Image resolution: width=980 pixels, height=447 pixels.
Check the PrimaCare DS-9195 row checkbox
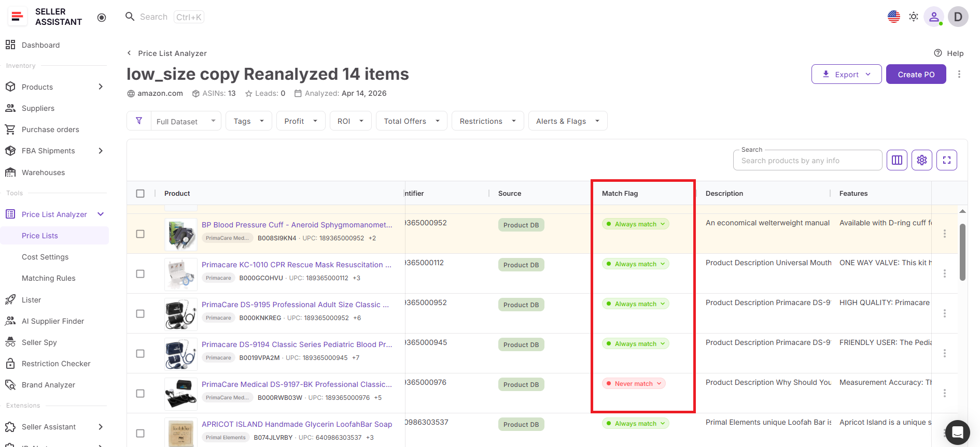tap(140, 313)
